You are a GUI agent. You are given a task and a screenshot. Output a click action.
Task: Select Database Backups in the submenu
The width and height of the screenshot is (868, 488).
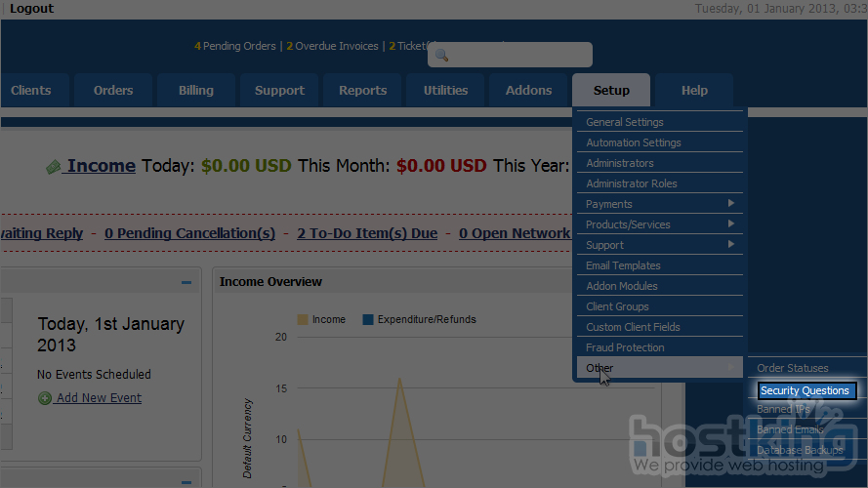click(x=799, y=451)
